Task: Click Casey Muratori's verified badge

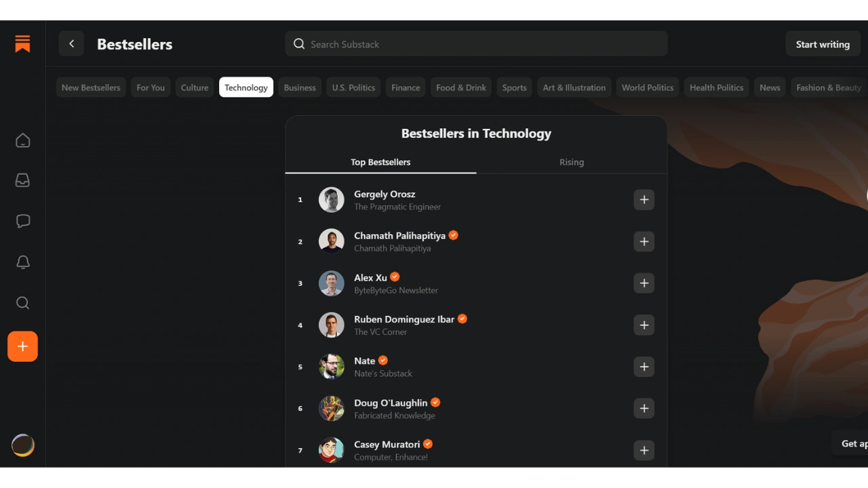Action: (x=428, y=444)
